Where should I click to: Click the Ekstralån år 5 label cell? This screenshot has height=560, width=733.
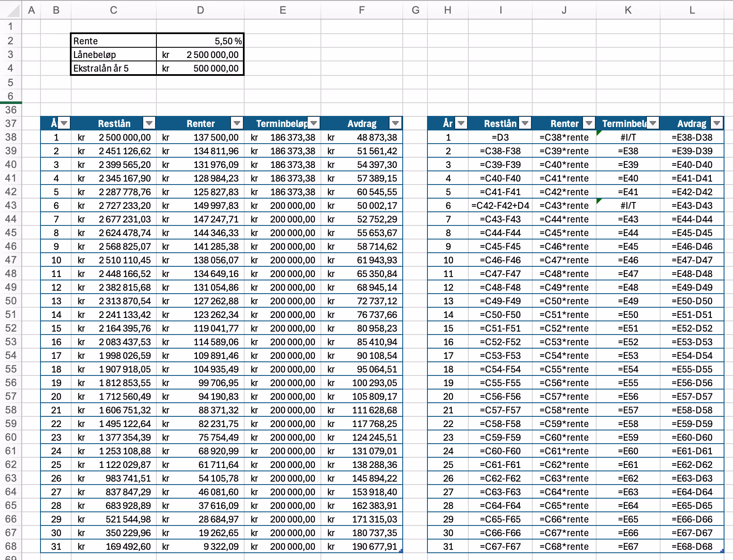coord(114,68)
